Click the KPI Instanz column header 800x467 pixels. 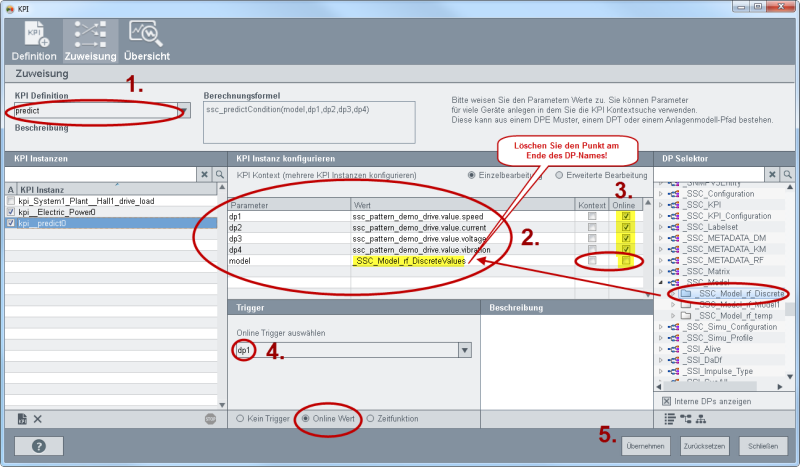(x=117, y=190)
